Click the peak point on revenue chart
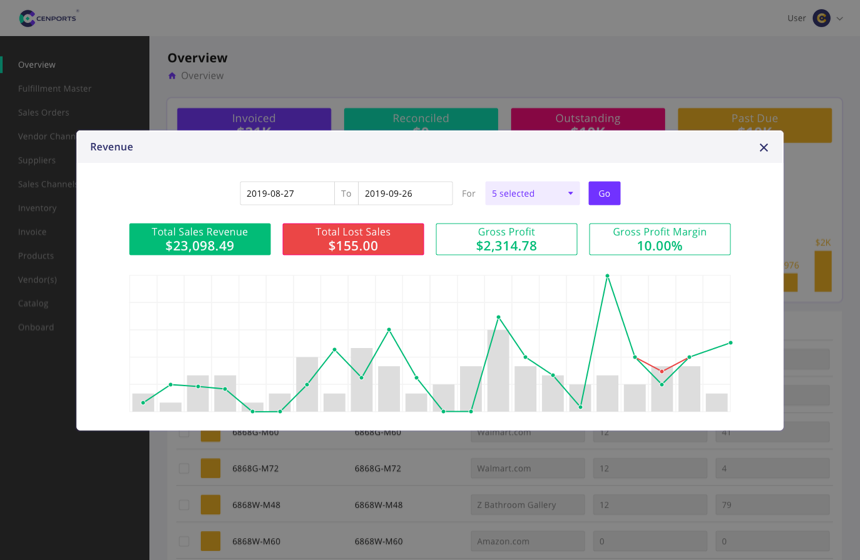Screen dimensions: 860x560 tap(607, 276)
